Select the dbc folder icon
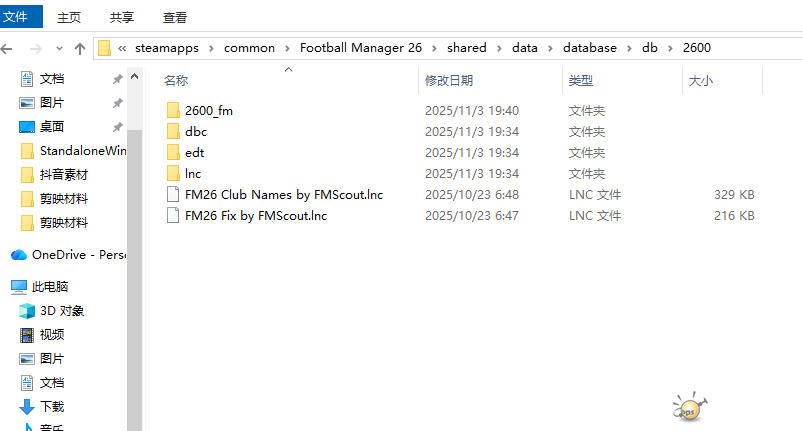This screenshot has height=431, width=803. tap(172, 132)
